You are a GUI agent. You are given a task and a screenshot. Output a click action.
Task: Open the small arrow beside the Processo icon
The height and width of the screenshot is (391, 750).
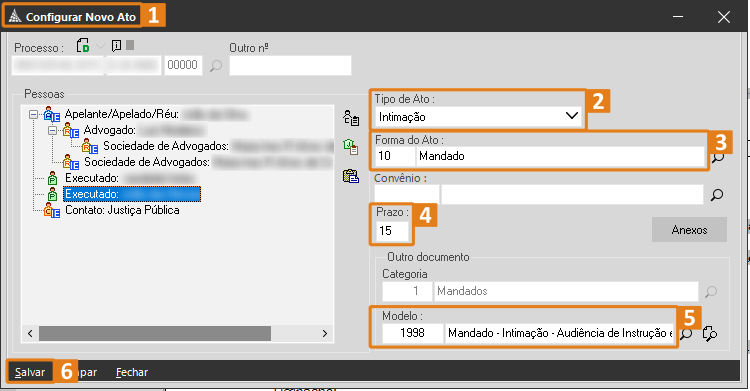coord(100,46)
